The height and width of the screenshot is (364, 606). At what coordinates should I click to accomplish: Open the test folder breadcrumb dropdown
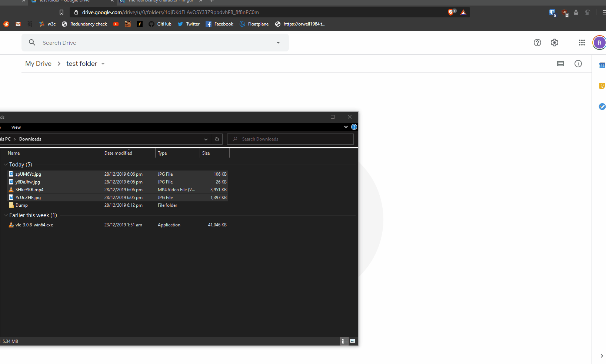(x=103, y=64)
